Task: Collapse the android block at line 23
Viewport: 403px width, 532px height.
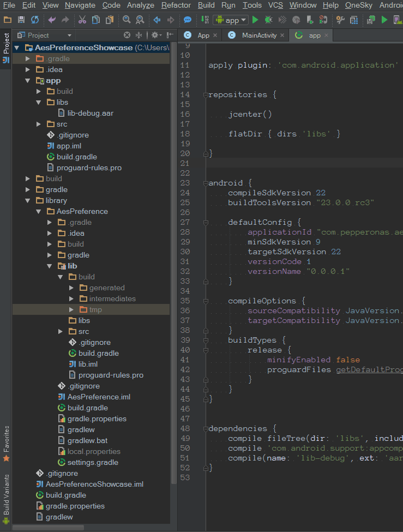Action: coord(206,183)
